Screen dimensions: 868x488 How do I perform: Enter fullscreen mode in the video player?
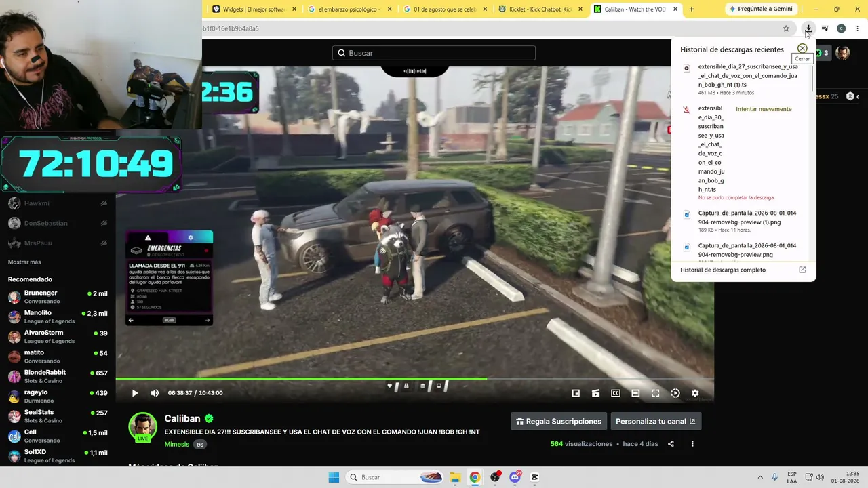(x=655, y=393)
